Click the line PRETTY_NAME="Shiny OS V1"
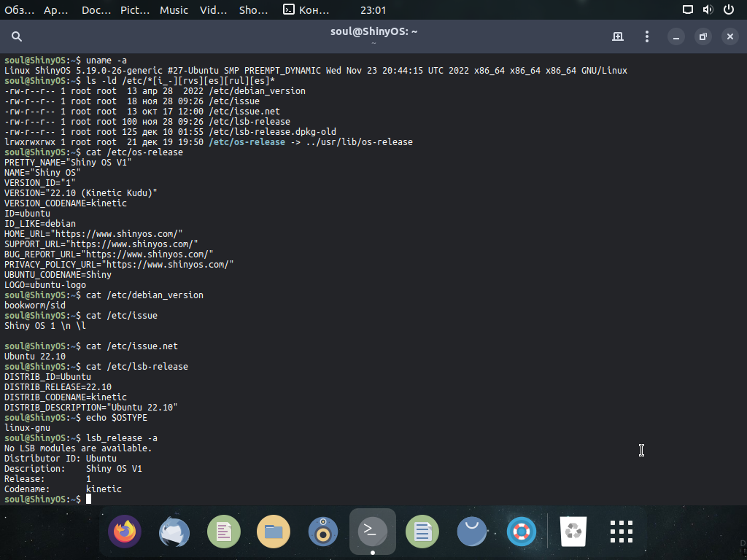This screenshot has width=747, height=560. click(68, 163)
